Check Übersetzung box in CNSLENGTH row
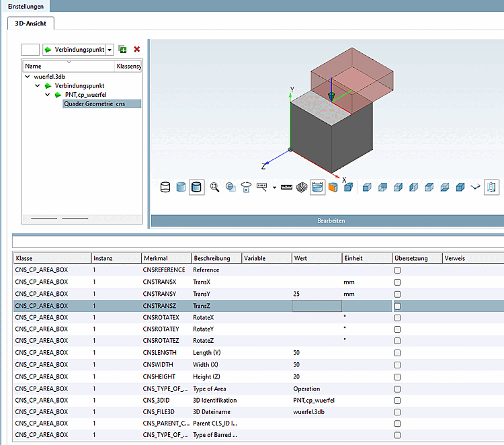The width and height of the screenshot is (504, 445). click(397, 352)
